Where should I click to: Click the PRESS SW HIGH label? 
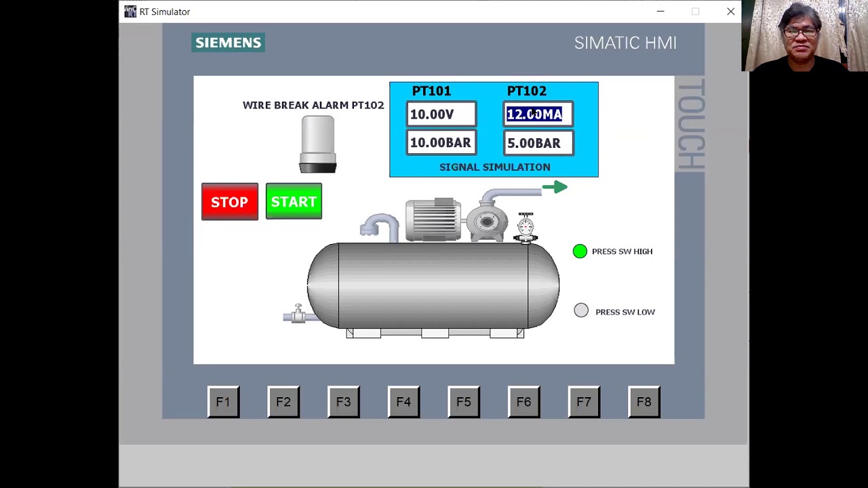(622, 251)
